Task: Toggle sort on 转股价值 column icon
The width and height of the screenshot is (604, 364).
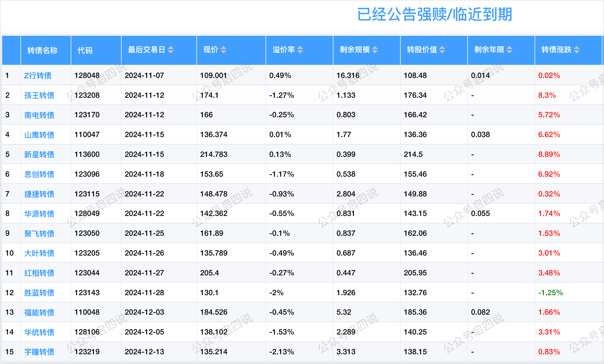Action: [442, 50]
